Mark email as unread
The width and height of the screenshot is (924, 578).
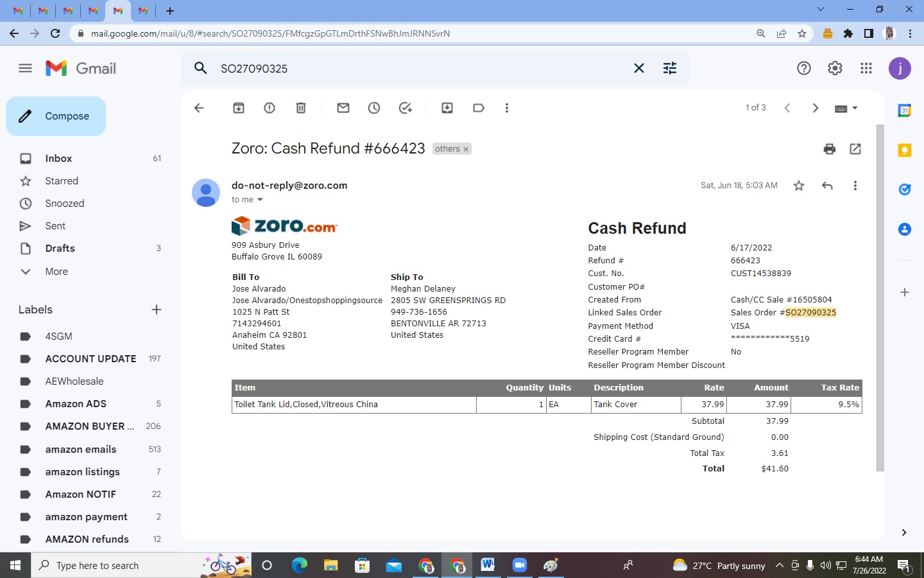point(343,108)
